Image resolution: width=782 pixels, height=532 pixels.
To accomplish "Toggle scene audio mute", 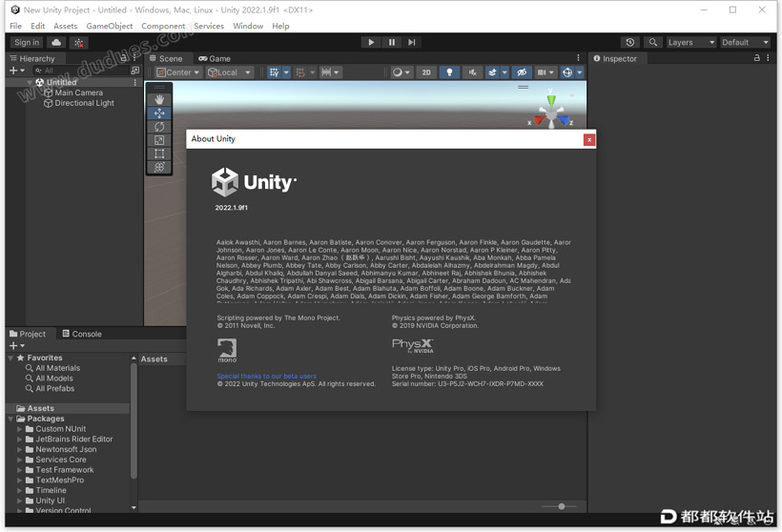I will (472, 72).
